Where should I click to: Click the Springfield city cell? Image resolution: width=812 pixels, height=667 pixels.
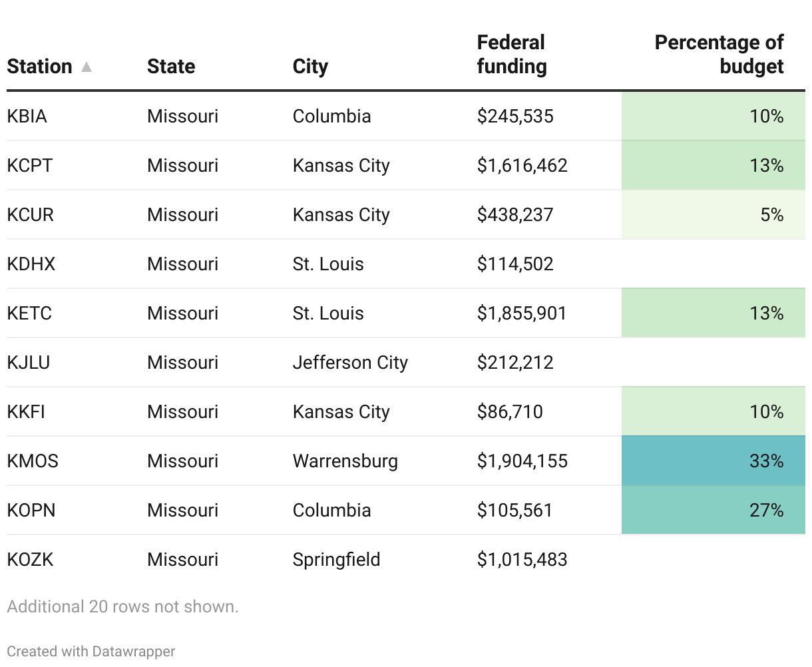pyautogui.click(x=336, y=559)
